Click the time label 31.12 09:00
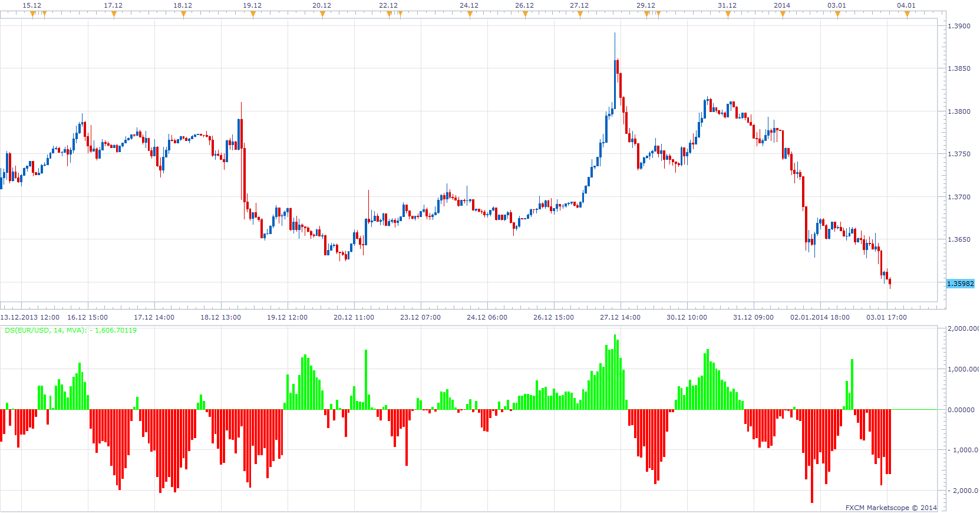Viewport: 980px width, 513px height. [x=753, y=317]
